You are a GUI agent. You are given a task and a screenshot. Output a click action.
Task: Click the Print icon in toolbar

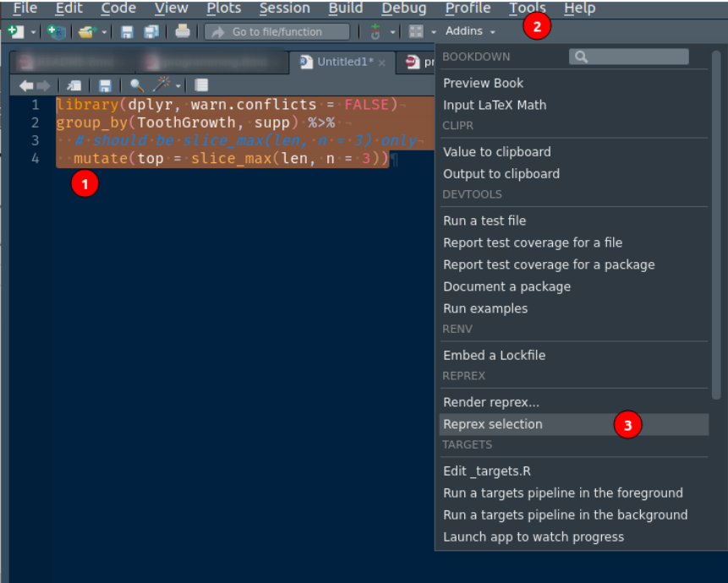[x=183, y=31]
